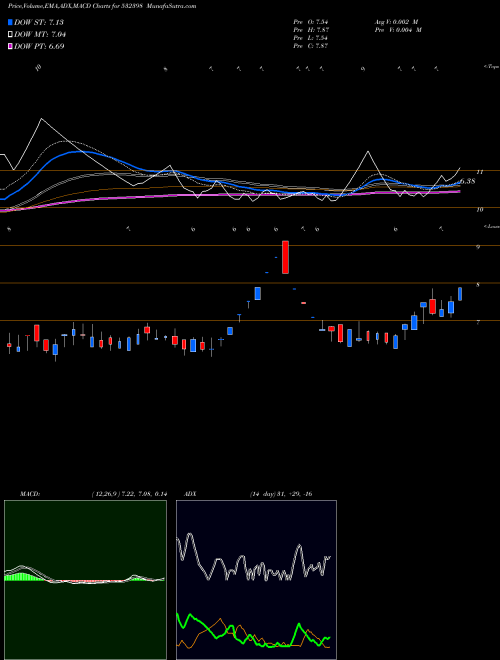This screenshot has width=500, height=660.
Task: Click the magenta DOW PT legend swatch
Action: click(10, 47)
